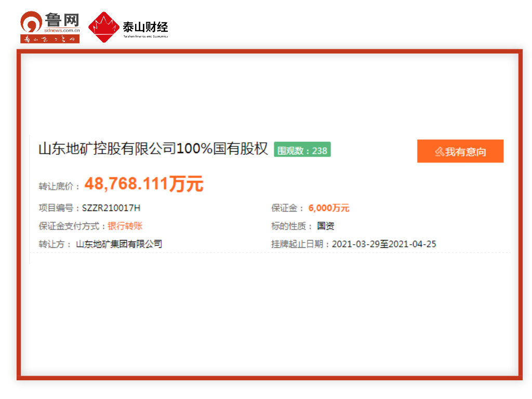Click the 泰山财经 brand name text
The height and width of the screenshot is (399, 532).
pos(145,26)
